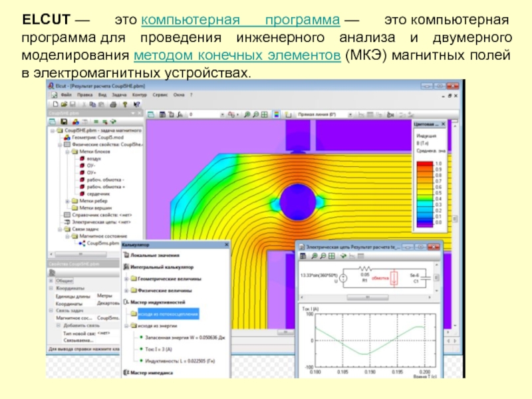Open the компьютерная программа hyperlink
Screen dimensions: 532x399
pos(240,20)
